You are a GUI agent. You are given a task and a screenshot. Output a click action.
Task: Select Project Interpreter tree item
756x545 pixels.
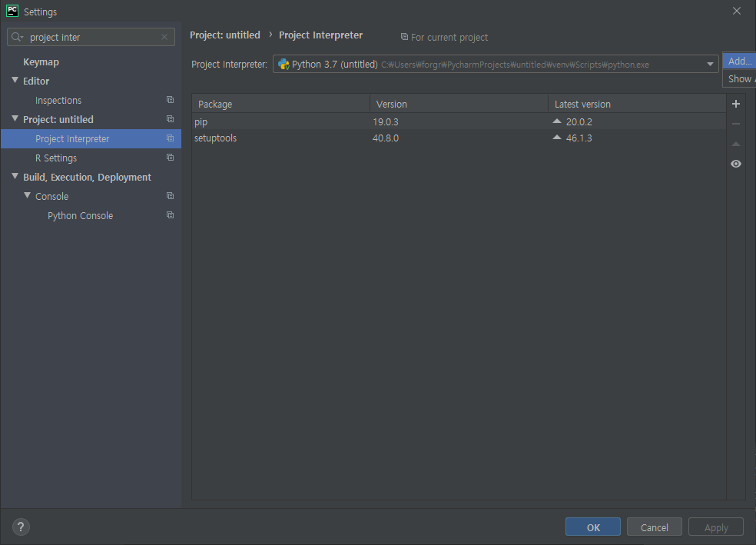[x=91, y=139]
